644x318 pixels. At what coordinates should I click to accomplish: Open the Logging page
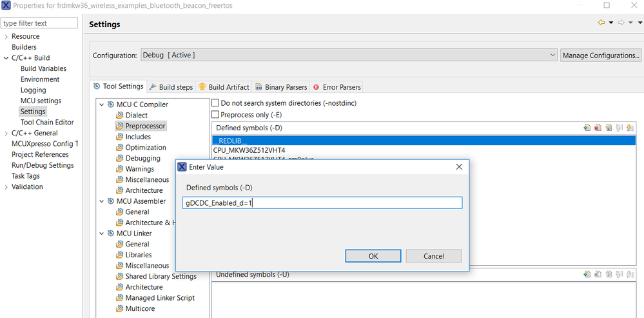(x=34, y=90)
